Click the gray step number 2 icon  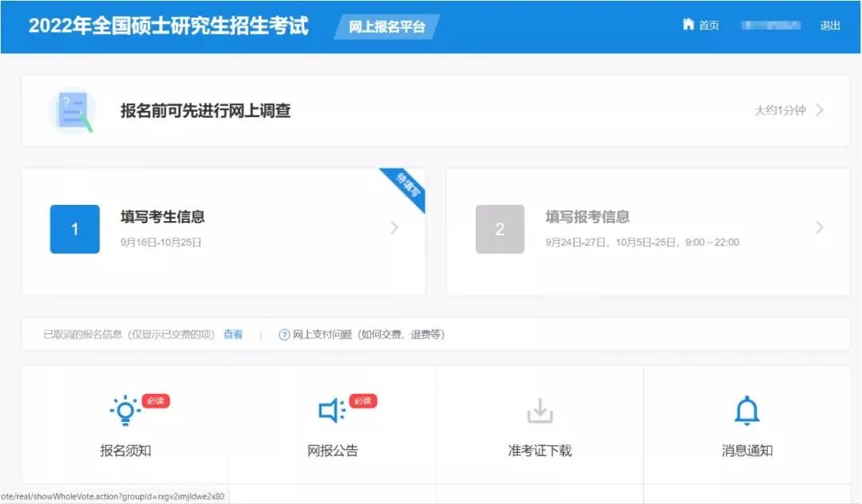[500, 229]
